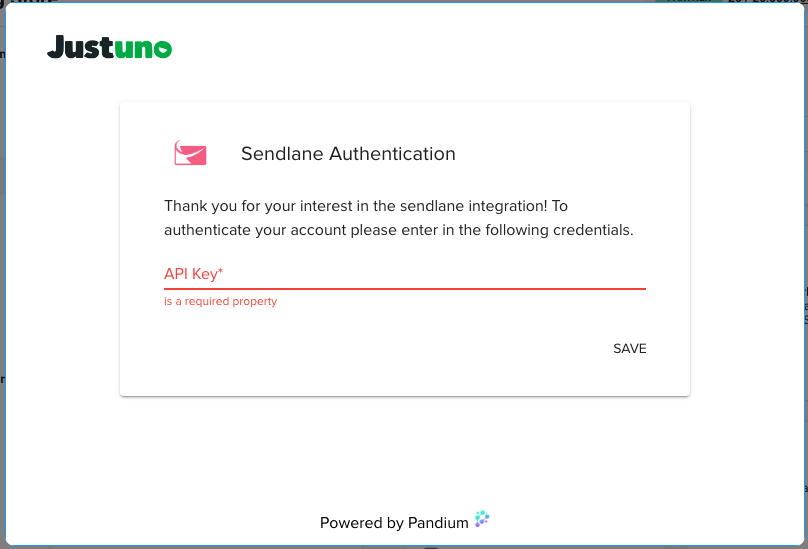Click the word 'Authentication' in the heading
The image size is (808, 549).
[393, 154]
